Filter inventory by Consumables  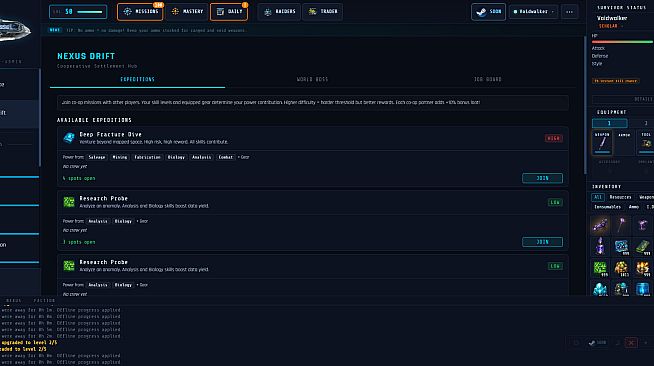pos(607,207)
